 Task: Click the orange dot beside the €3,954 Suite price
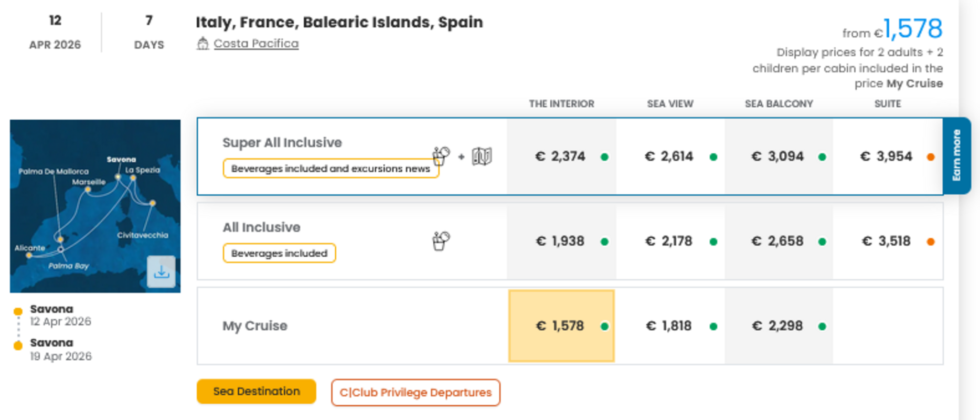pyautogui.click(x=930, y=156)
